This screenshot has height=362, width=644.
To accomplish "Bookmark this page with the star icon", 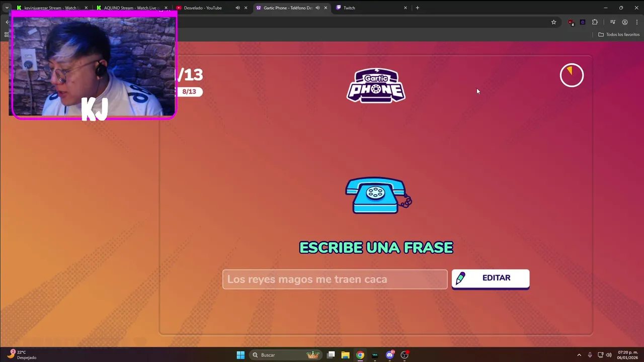I will pyautogui.click(x=553, y=22).
